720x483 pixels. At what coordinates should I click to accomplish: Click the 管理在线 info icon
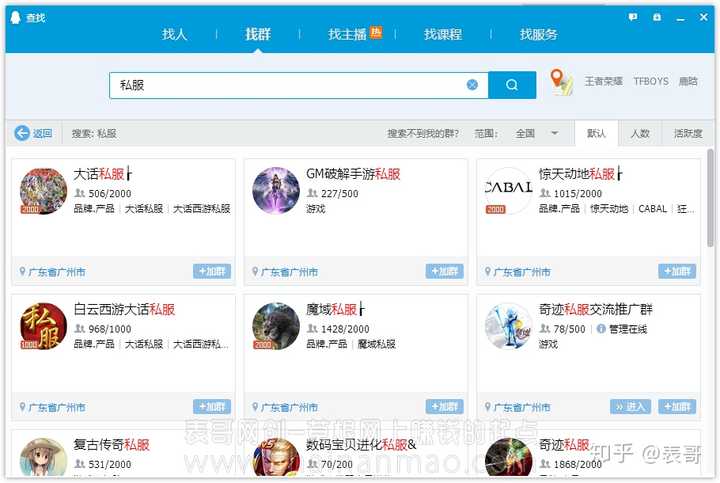(x=601, y=329)
